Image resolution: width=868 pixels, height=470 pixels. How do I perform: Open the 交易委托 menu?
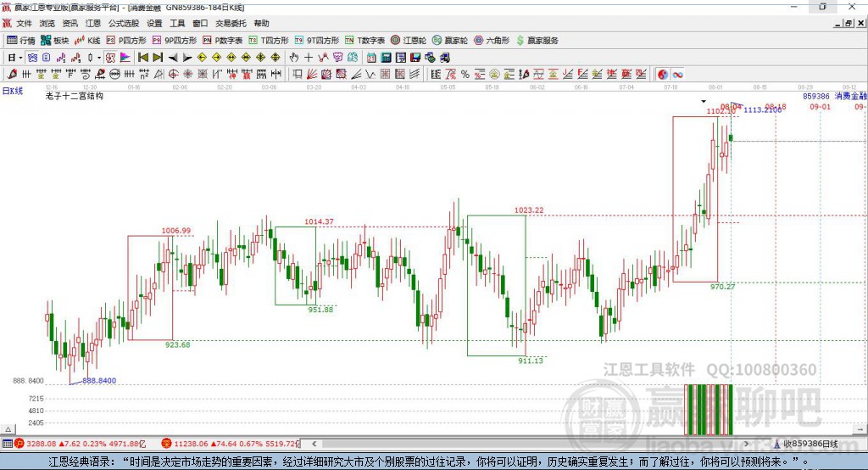pos(231,23)
